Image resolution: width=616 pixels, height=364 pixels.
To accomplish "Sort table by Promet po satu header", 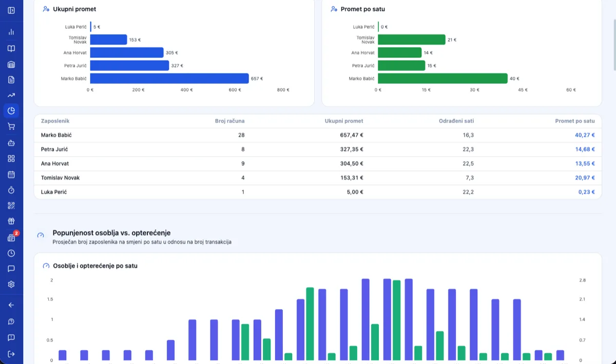I will pos(575,121).
